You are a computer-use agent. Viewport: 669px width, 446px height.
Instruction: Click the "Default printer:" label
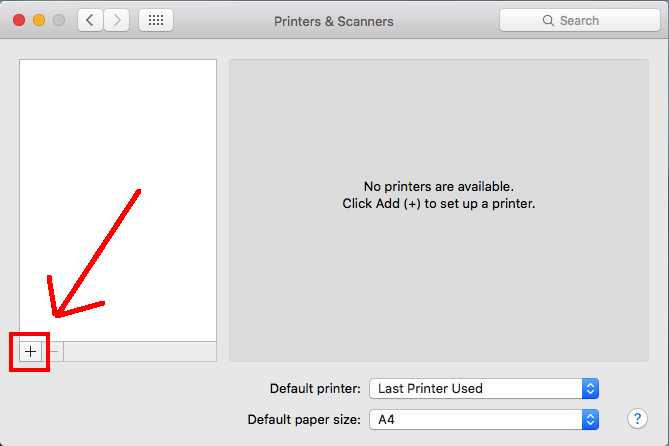point(315,388)
